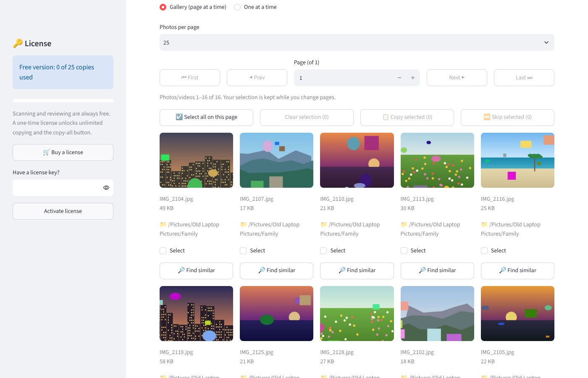The image size is (588, 378).
Task: Click Activate license
Action: [63, 211]
